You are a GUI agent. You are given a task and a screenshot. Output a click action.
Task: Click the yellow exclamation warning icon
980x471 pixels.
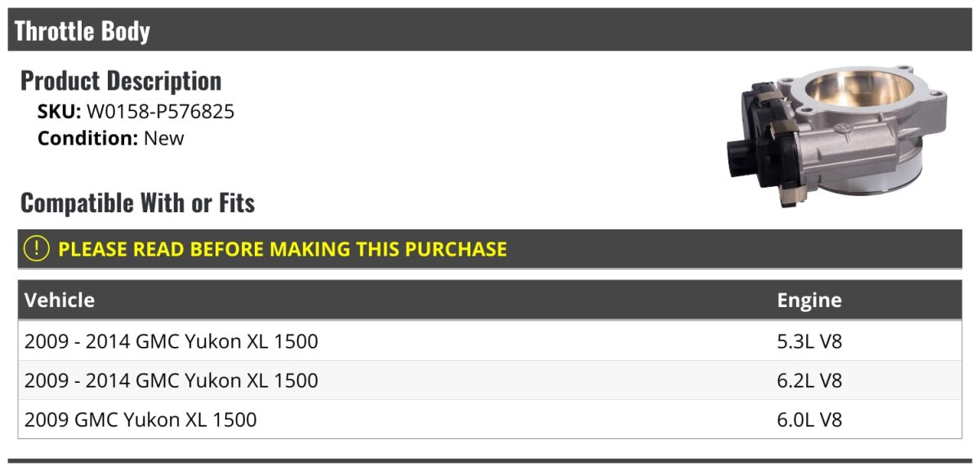(37, 249)
